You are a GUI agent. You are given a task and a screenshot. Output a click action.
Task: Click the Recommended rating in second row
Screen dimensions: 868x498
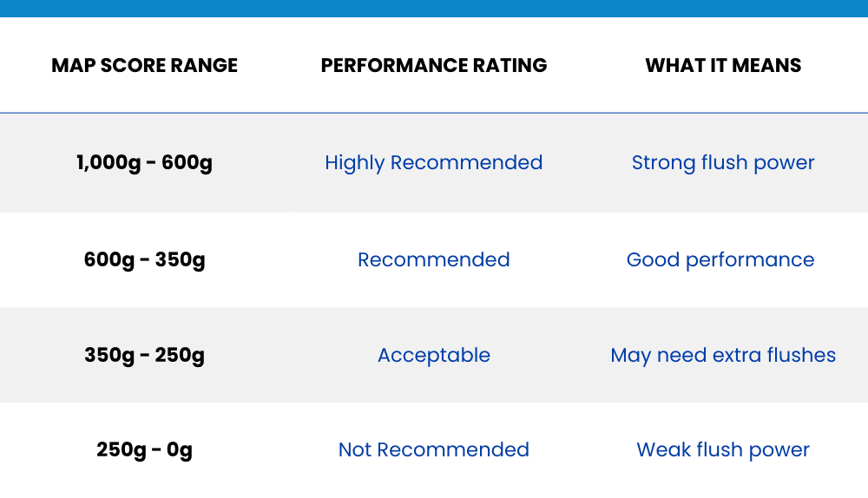coord(434,260)
